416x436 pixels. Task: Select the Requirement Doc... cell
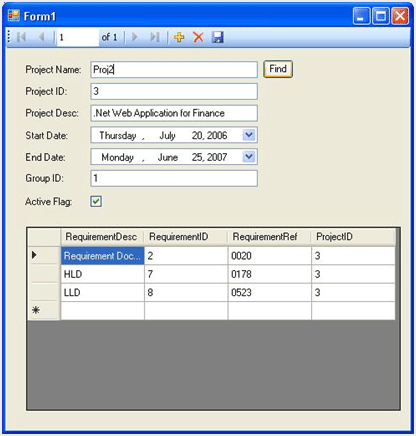pos(102,256)
